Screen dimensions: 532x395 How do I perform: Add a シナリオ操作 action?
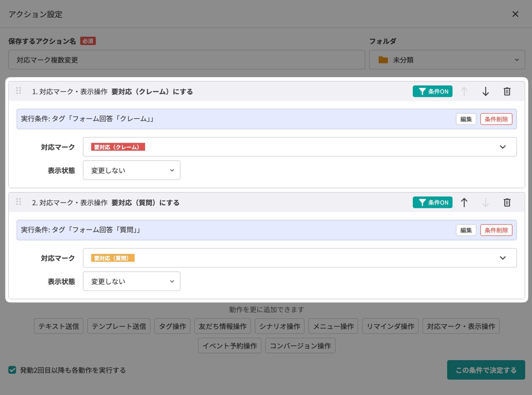click(279, 326)
